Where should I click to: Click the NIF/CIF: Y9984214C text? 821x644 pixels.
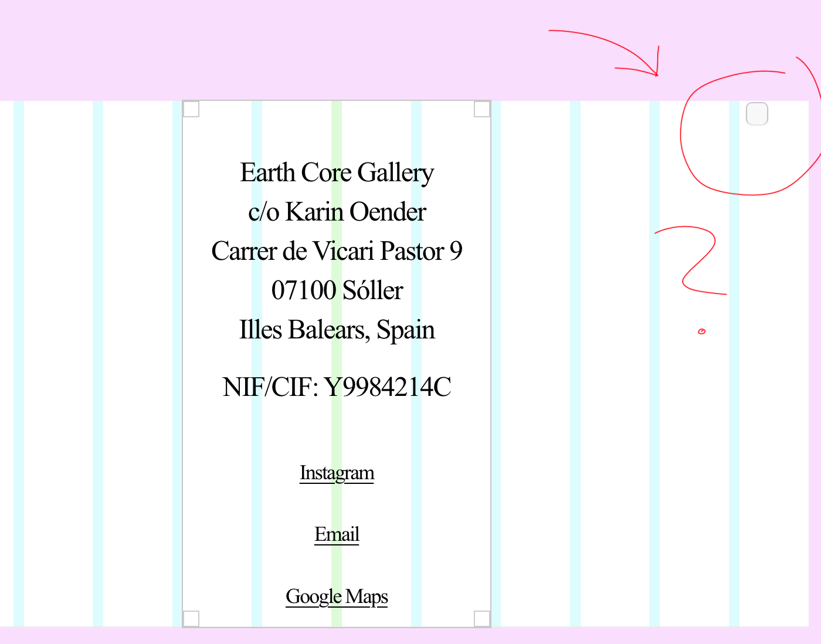337,387
